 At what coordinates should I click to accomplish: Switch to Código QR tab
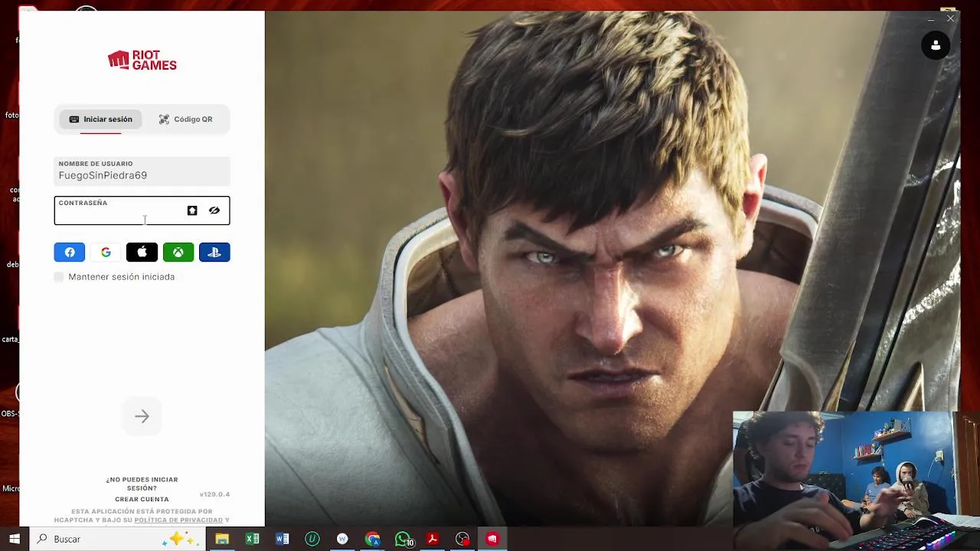[185, 119]
